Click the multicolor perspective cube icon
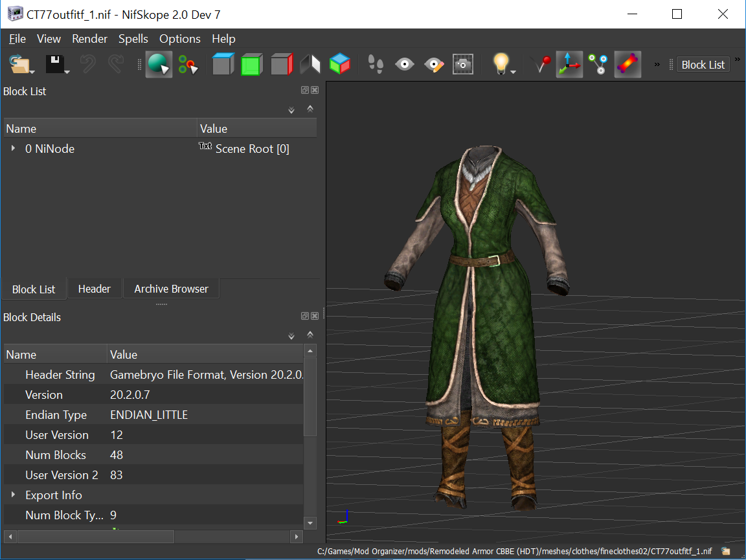 click(339, 64)
